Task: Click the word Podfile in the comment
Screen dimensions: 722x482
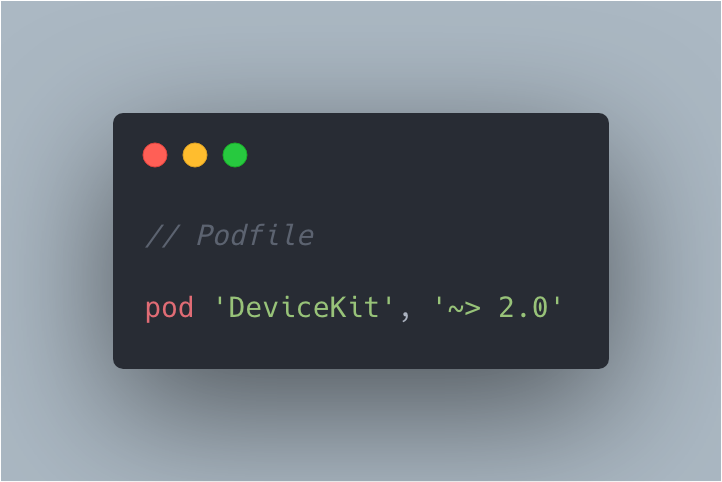Action: [x=256, y=235]
